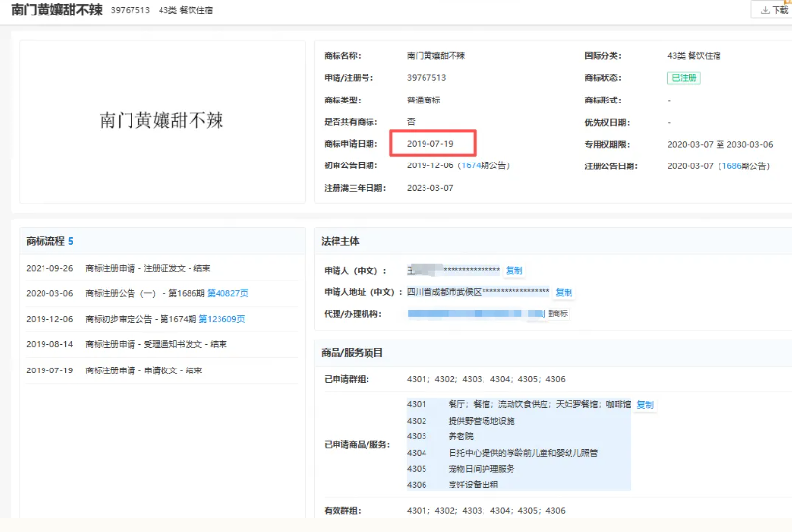Select the 是否共有商标 value 否
The height and width of the screenshot is (532, 792).
coord(411,122)
